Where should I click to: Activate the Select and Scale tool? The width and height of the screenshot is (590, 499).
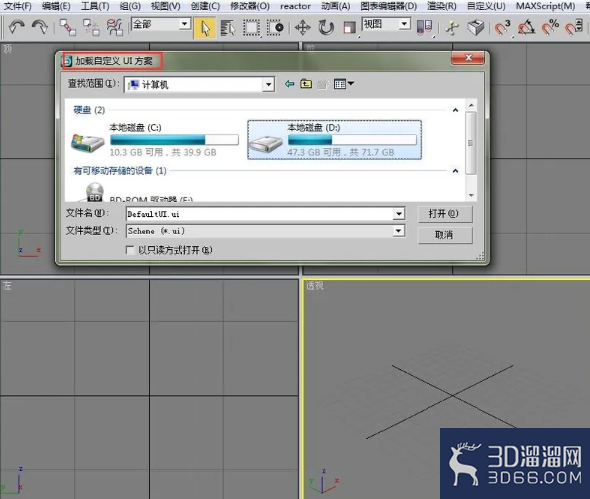tap(350, 28)
